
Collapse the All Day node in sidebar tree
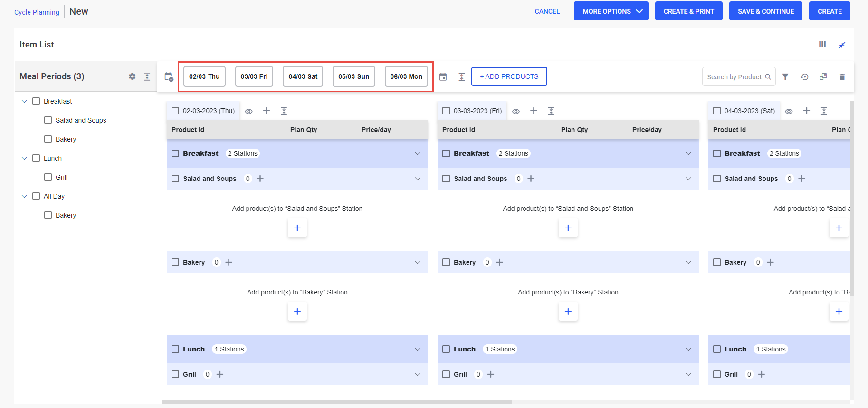click(x=24, y=196)
